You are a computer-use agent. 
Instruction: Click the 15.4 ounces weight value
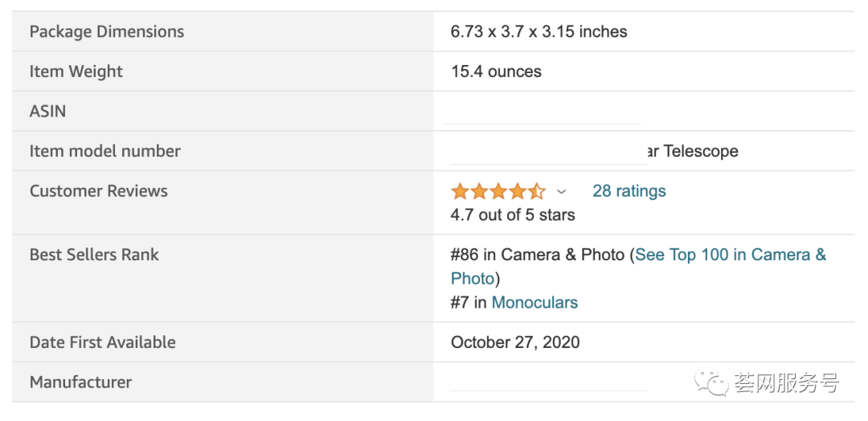496,72
